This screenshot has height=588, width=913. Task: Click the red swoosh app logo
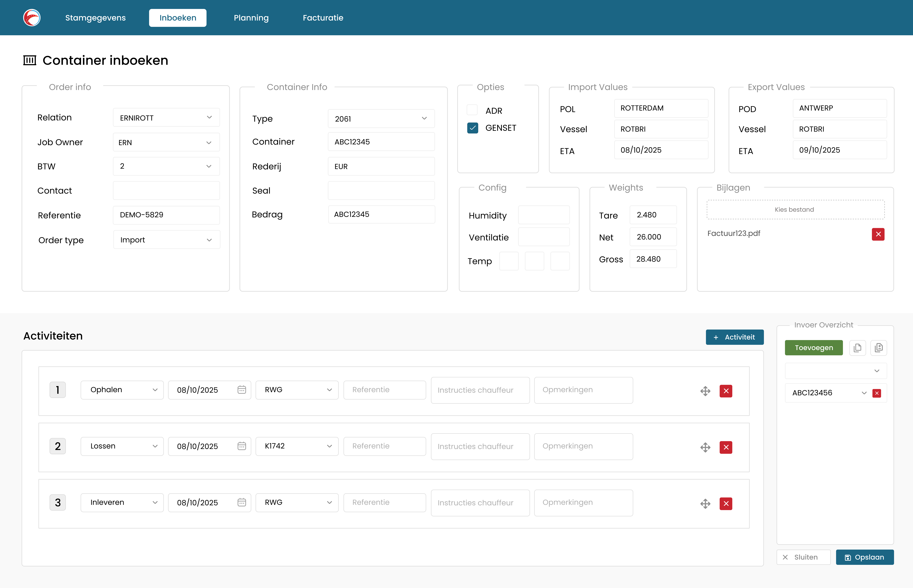pyautogui.click(x=32, y=18)
